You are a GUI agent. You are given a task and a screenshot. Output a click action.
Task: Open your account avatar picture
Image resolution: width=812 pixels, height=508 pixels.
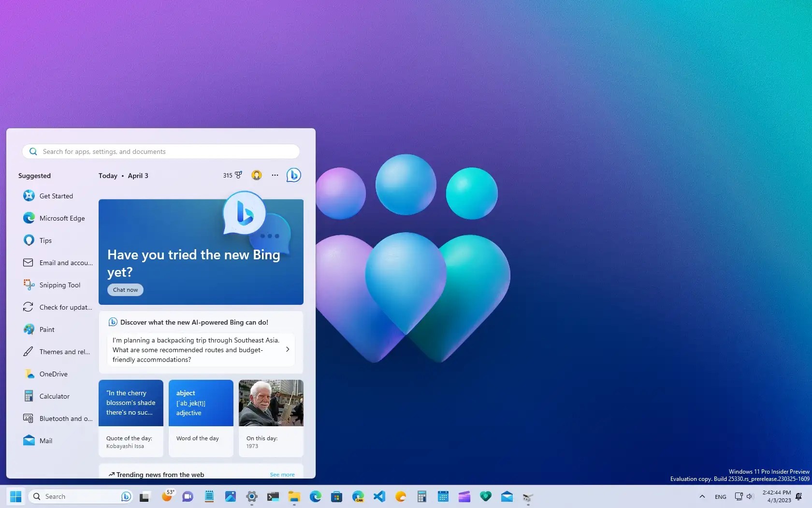point(257,175)
